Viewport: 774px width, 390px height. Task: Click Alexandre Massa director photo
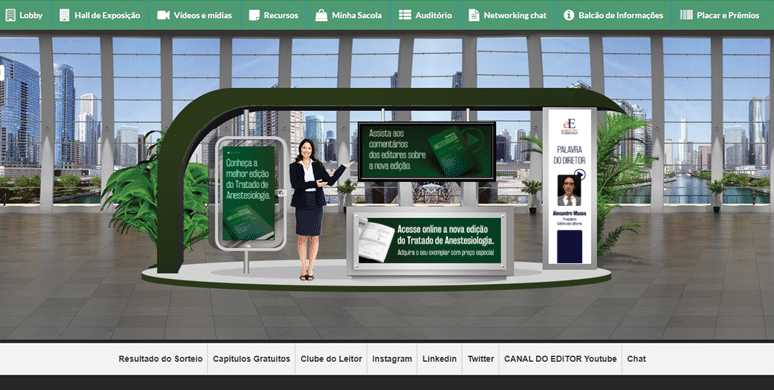pyautogui.click(x=569, y=191)
